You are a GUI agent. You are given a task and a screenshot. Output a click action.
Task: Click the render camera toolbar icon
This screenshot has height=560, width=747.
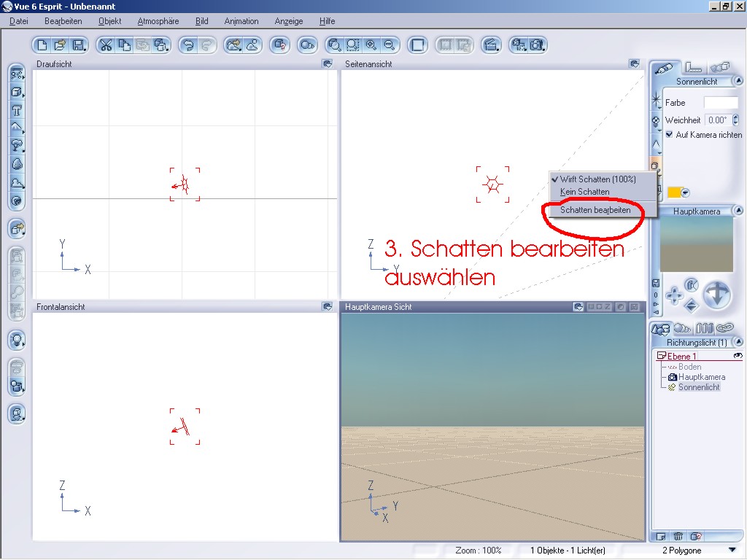click(537, 45)
